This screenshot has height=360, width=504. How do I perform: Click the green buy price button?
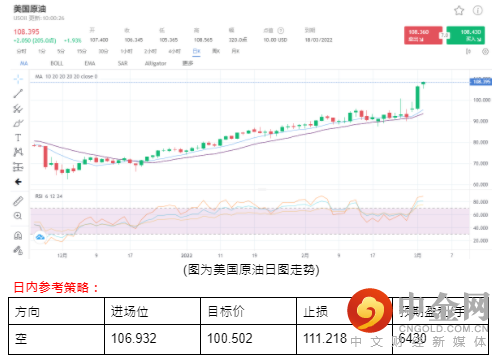466,35
